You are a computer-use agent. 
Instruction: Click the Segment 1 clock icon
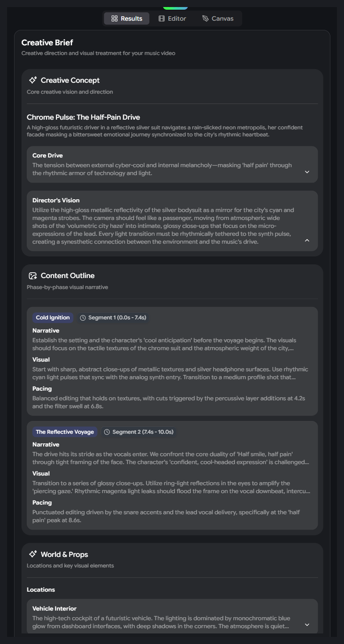tap(83, 318)
